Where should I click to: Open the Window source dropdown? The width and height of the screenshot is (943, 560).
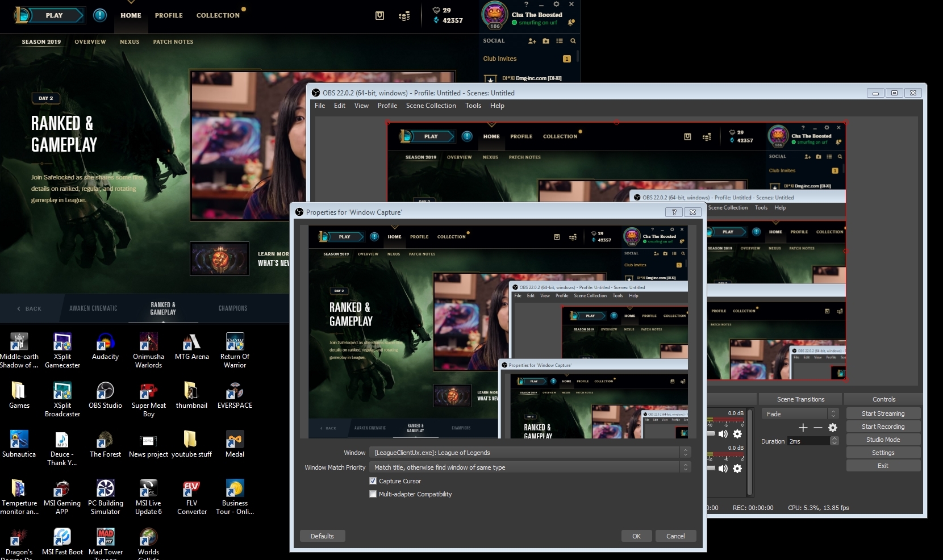[x=530, y=453]
